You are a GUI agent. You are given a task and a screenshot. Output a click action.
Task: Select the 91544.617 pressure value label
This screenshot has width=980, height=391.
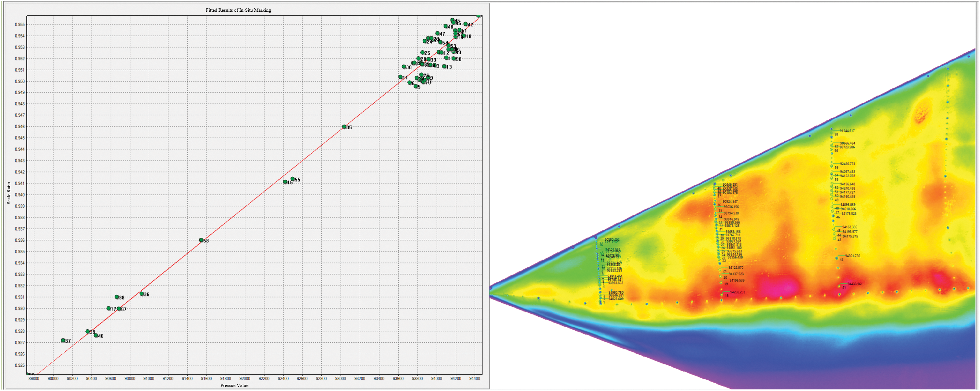[x=847, y=131]
